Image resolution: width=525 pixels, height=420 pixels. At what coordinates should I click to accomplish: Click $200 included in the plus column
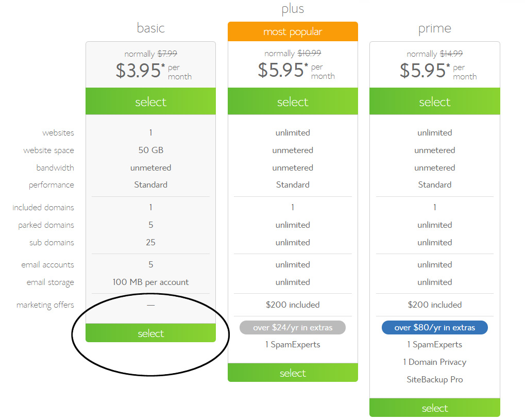[x=293, y=305]
